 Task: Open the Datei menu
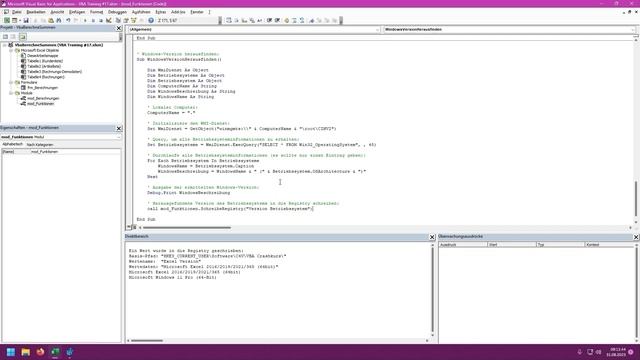tap(16, 12)
